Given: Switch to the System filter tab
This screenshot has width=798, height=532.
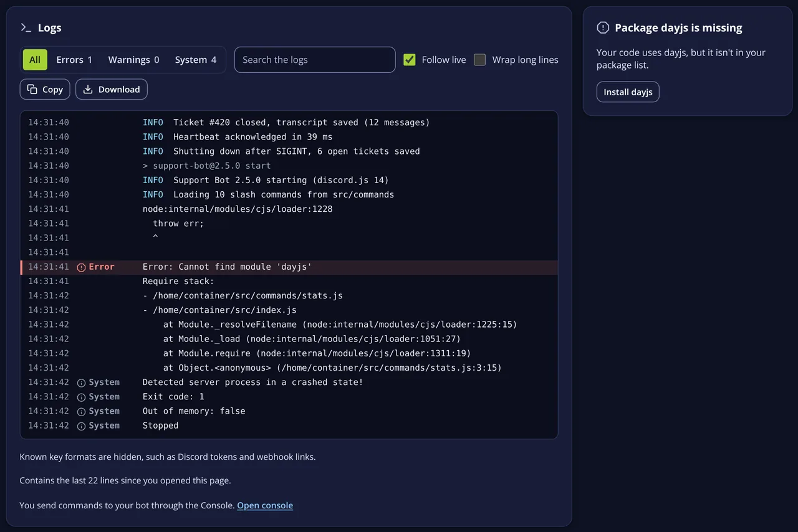Looking at the screenshot, I should (x=196, y=60).
